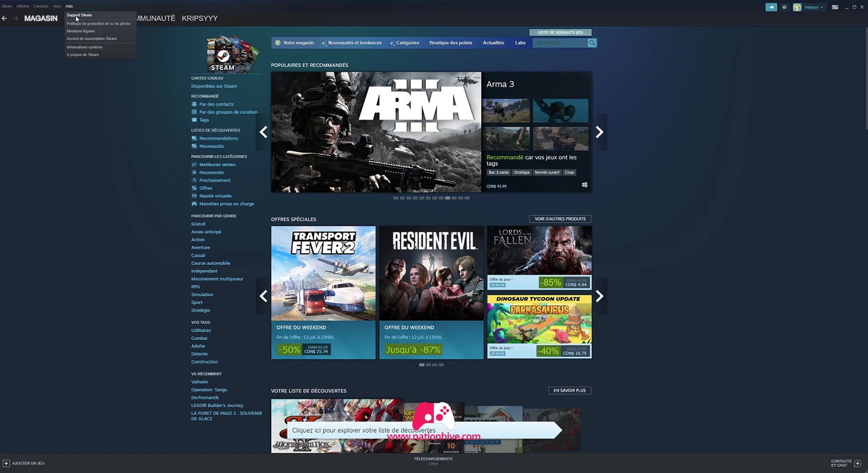Click the Prochainement clock icon
Image resolution: width=868 pixels, height=473 pixels.
[194, 180]
